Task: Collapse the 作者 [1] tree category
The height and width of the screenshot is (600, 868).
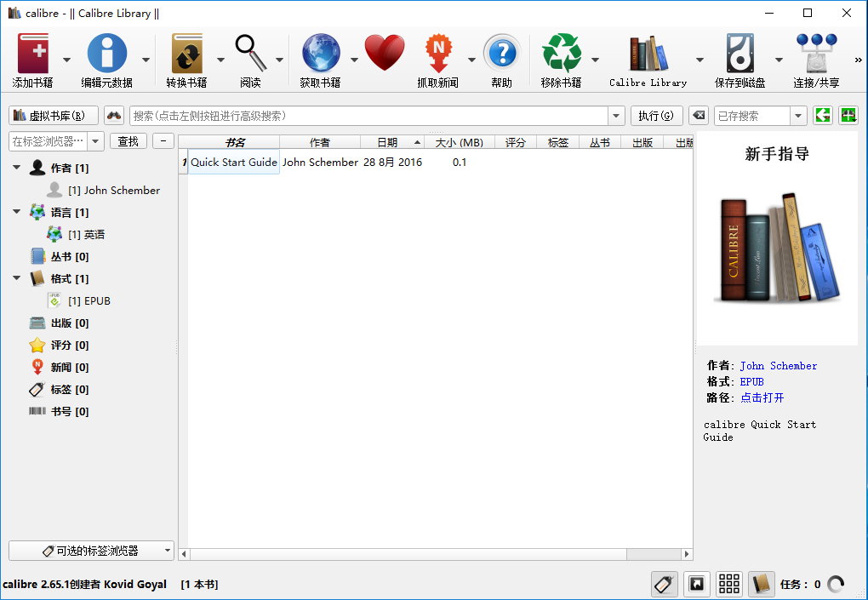Action: (x=17, y=167)
